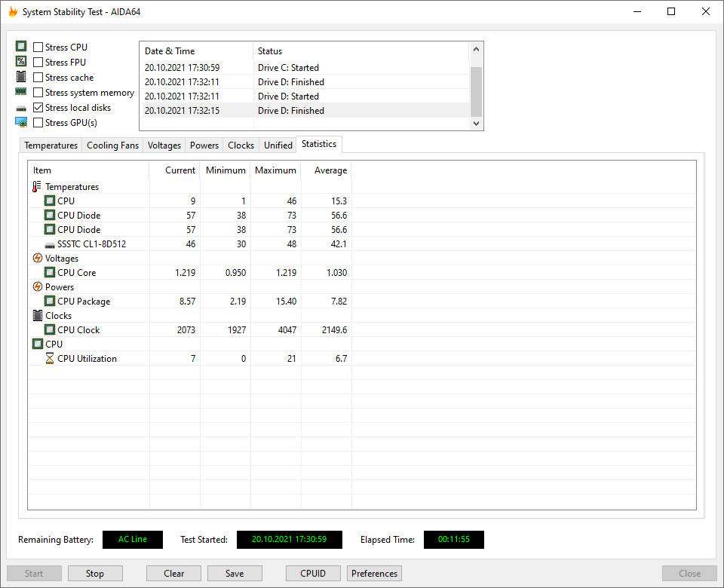
Task: Click the CPU chip icon beside Stress CPU
Action: (x=21, y=46)
